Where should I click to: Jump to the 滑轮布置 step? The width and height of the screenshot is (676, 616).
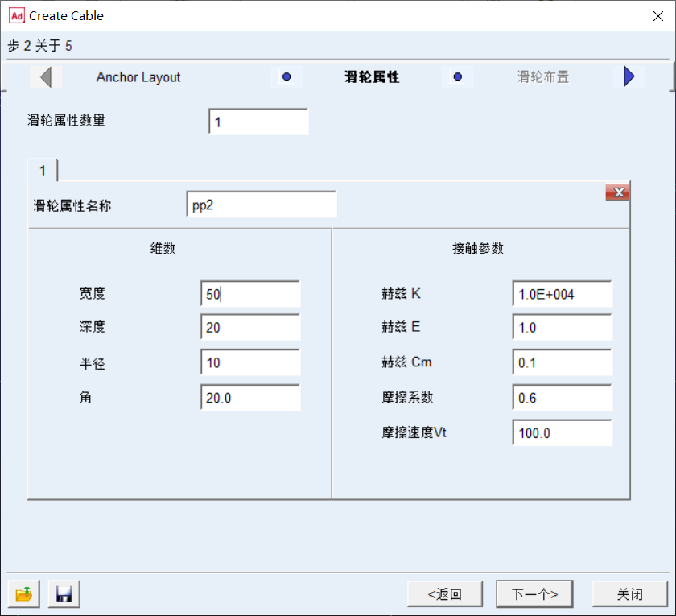[x=543, y=77]
